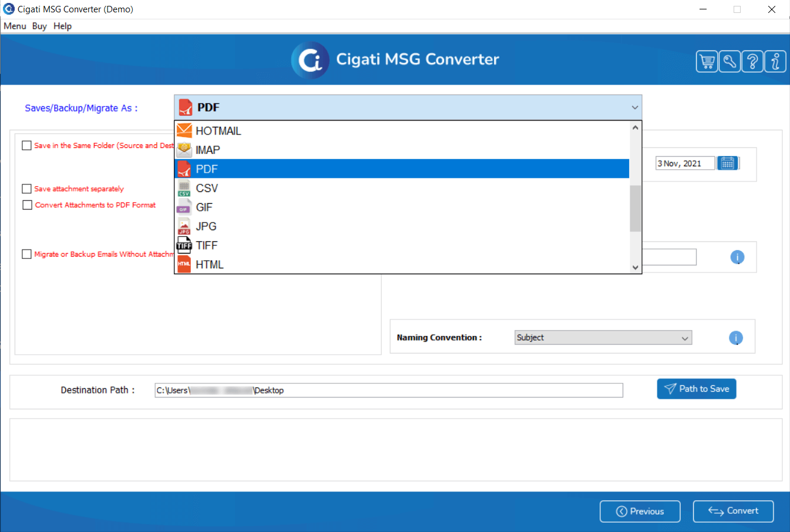
Task: Click the GIF file icon in list
Action: 184,207
